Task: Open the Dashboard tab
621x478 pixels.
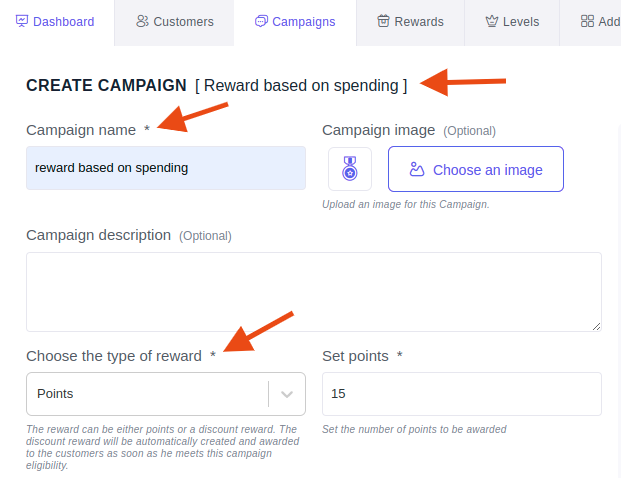Action: click(57, 23)
